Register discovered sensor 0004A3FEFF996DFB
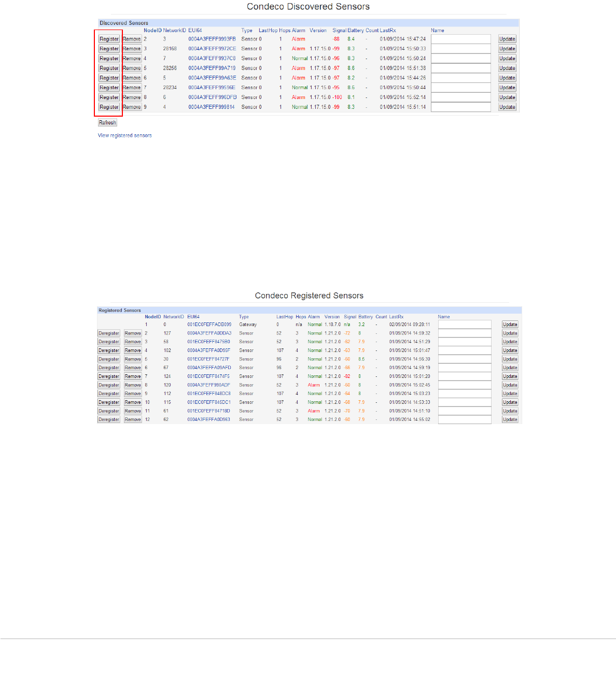This screenshot has height=675, width=616. [x=109, y=97]
